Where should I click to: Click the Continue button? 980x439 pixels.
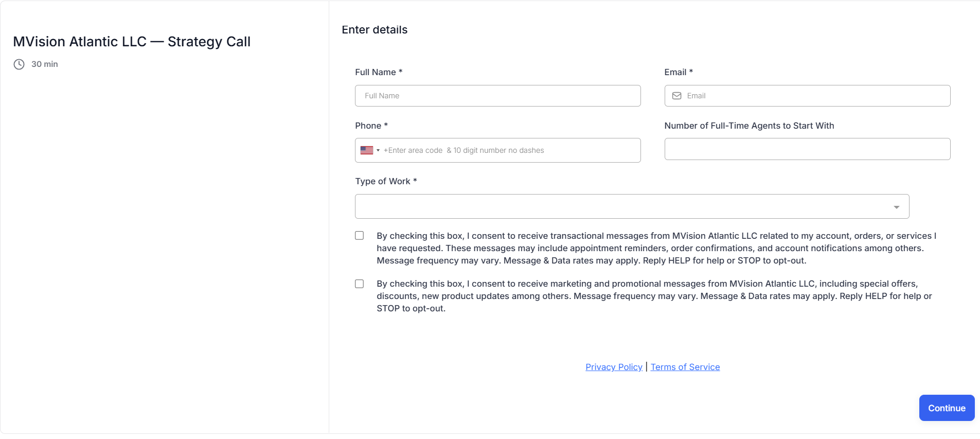(x=947, y=408)
